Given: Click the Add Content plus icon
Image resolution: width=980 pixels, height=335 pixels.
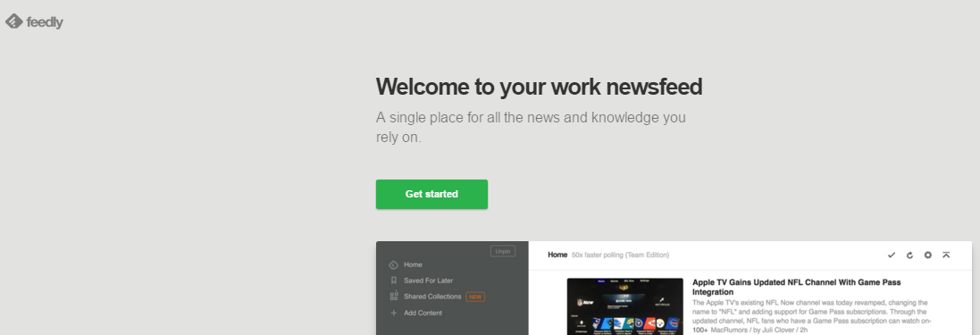Looking at the screenshot, I should pyautogui.click(x=394, y=314).
